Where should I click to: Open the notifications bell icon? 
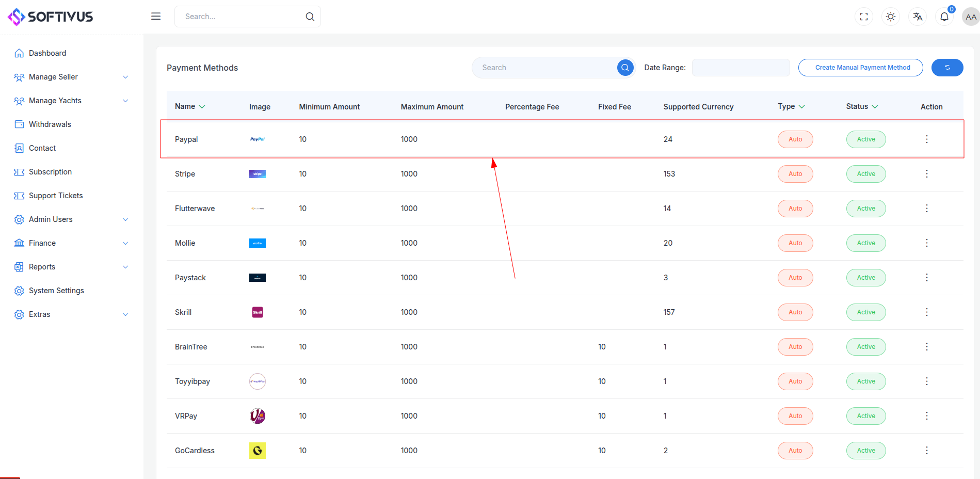(944, 17)
